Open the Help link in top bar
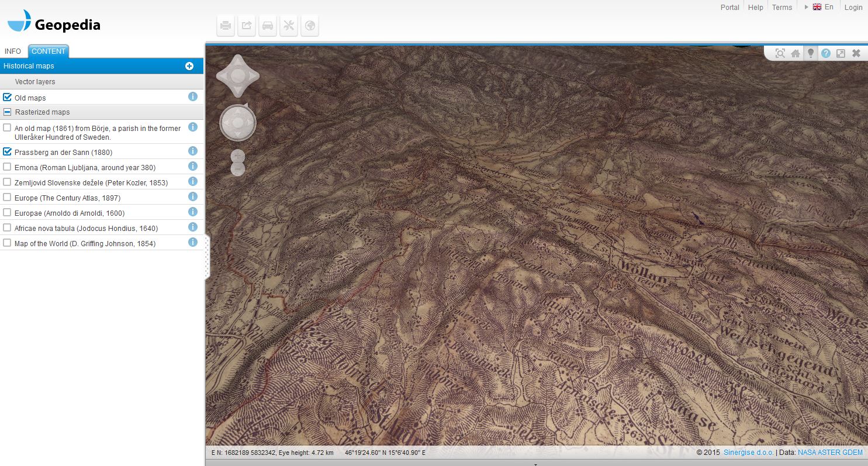The image size is (868, 466). coord(756,8)
